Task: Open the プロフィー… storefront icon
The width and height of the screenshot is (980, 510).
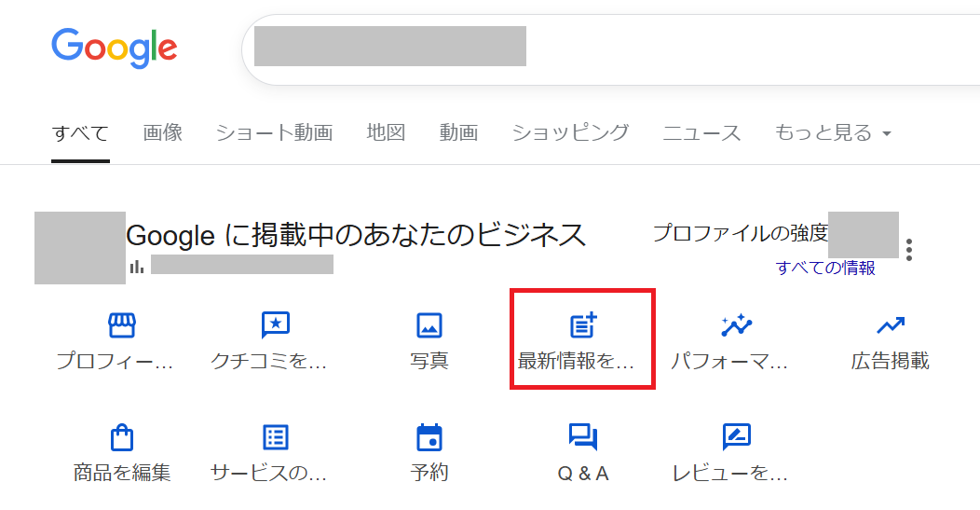Action: tap(121, 325)
